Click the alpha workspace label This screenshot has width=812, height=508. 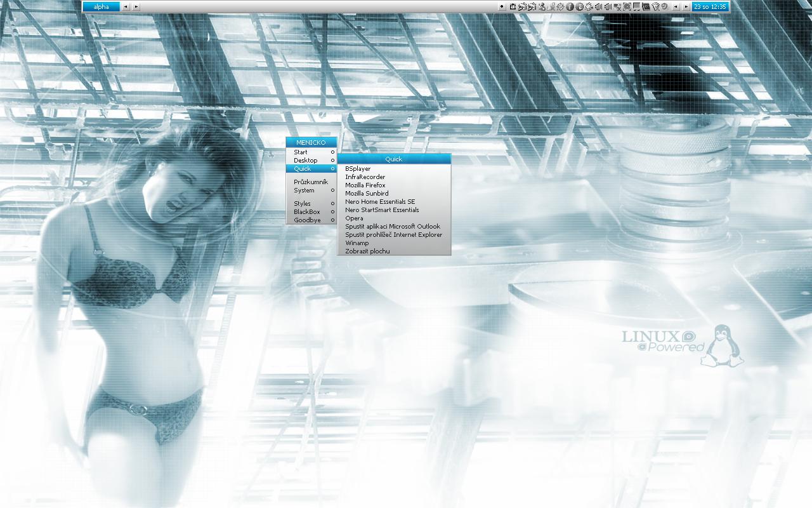click(x=101, y=6)
